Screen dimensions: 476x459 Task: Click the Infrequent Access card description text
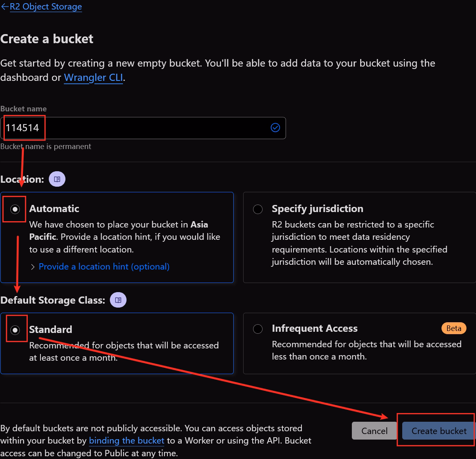click(366, 350)
